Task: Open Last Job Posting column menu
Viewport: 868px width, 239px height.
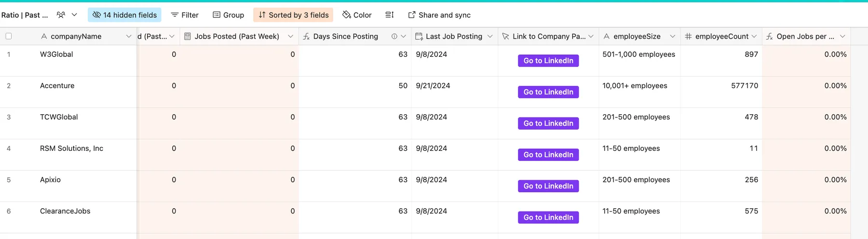Action: click(490, 36)
